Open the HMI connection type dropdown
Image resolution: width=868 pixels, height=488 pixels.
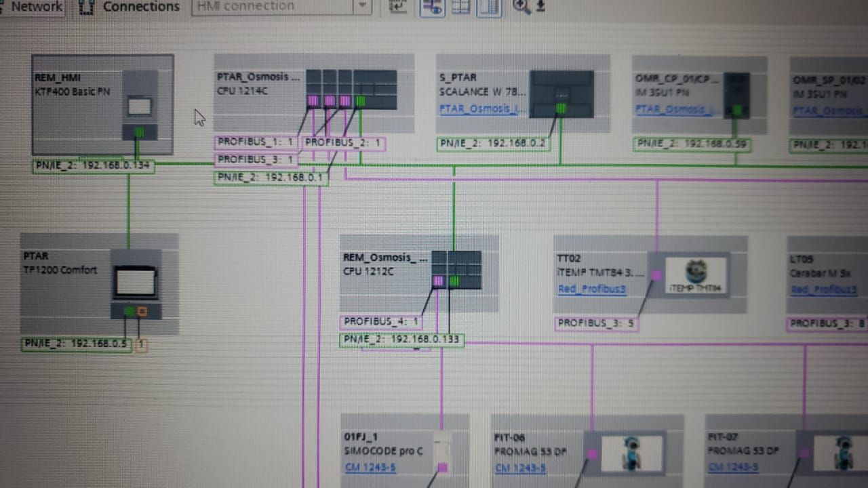point(363,7)
